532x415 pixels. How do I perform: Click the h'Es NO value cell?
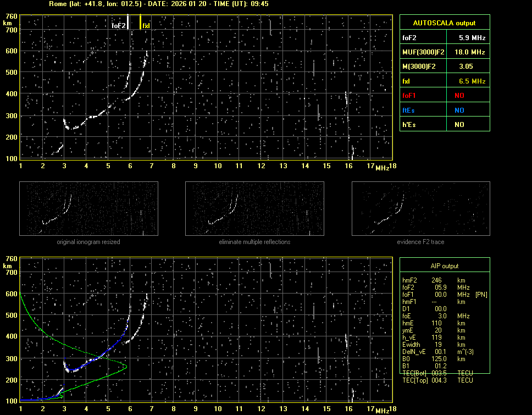[459, 125]
